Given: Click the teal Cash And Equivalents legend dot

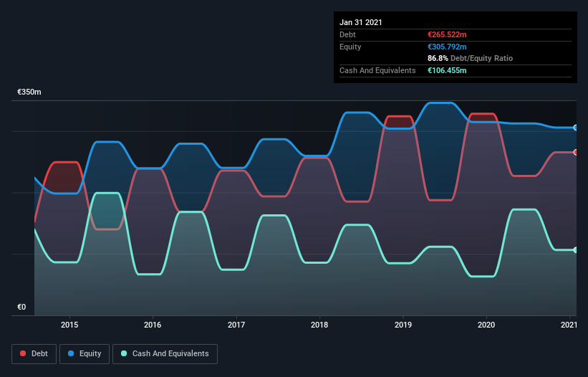Looking at the screenshot, I should [x=124, y=353].
